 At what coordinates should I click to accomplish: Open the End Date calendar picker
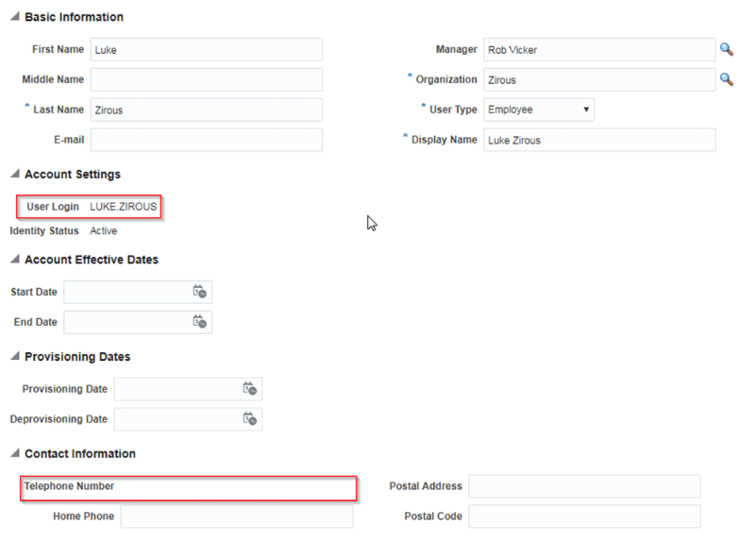coord(199,322)
